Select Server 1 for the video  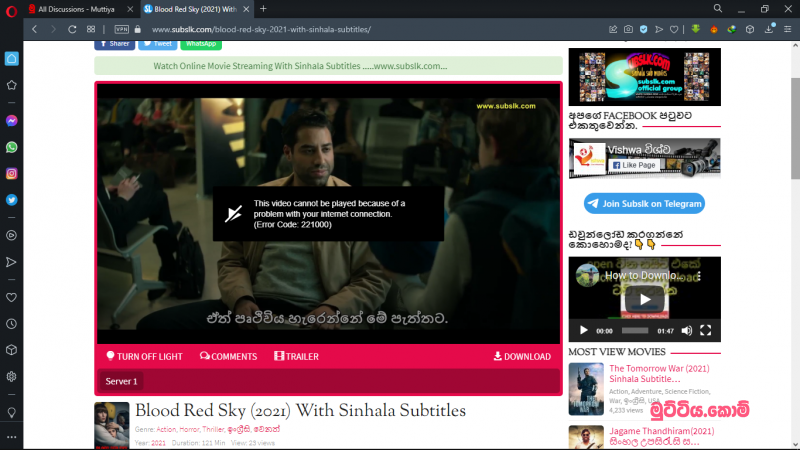(121, 381)
